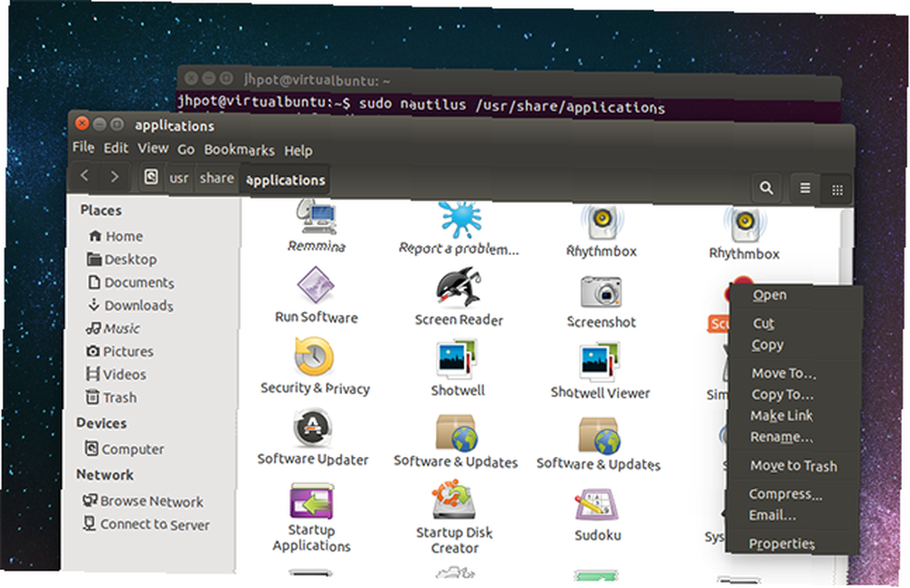910x588 pixels.
Task: Open Home in the Places sidebar
Action: click(116, 237)
